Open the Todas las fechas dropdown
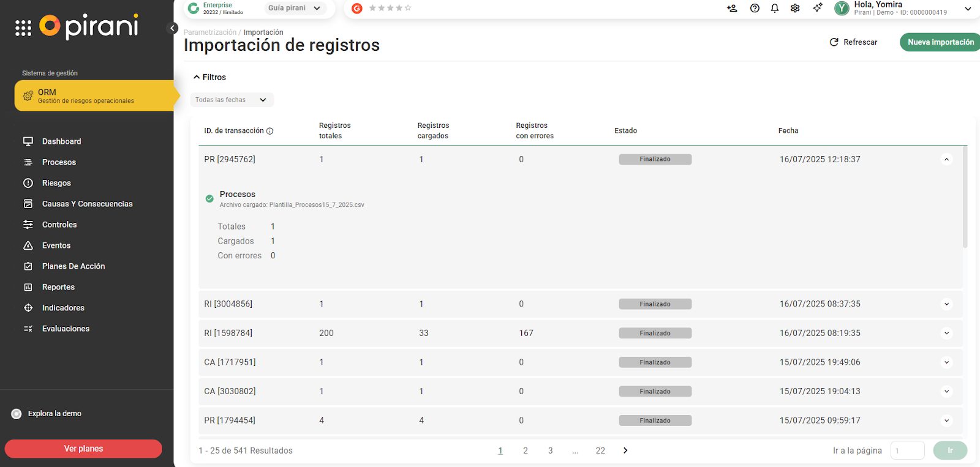The image size is (980, 467). click(232, 100)
